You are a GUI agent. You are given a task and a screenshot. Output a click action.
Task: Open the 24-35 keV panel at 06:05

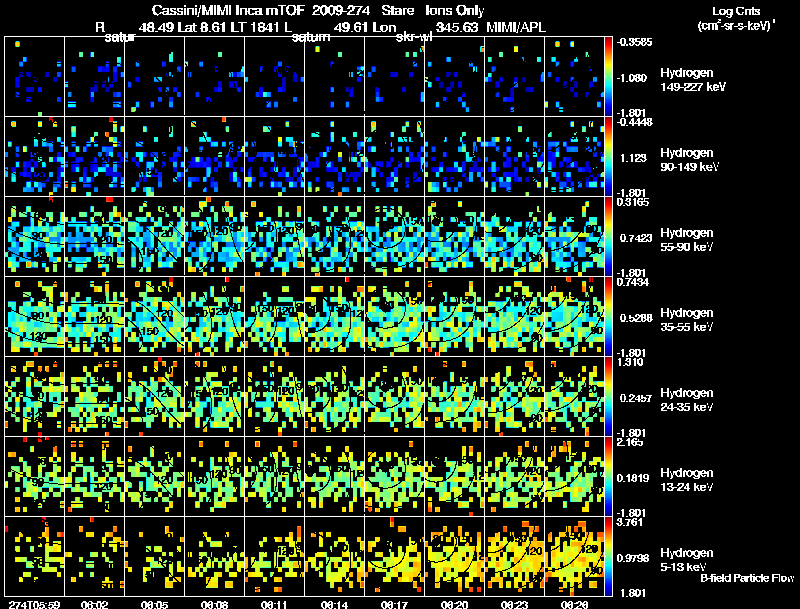pos(155,397)
